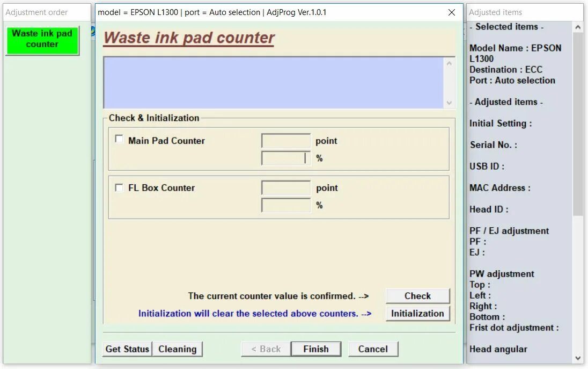Click the 'USB ID :' entry

487,167
